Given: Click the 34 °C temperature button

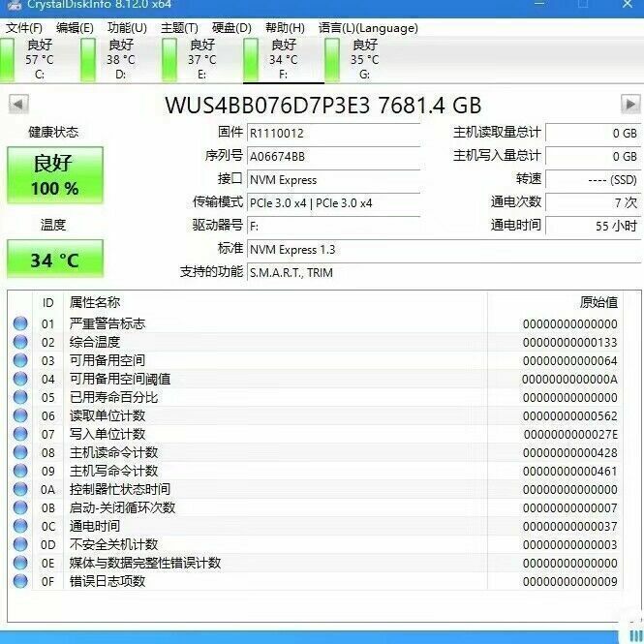Looking at the screenshot, I should 55,260.
